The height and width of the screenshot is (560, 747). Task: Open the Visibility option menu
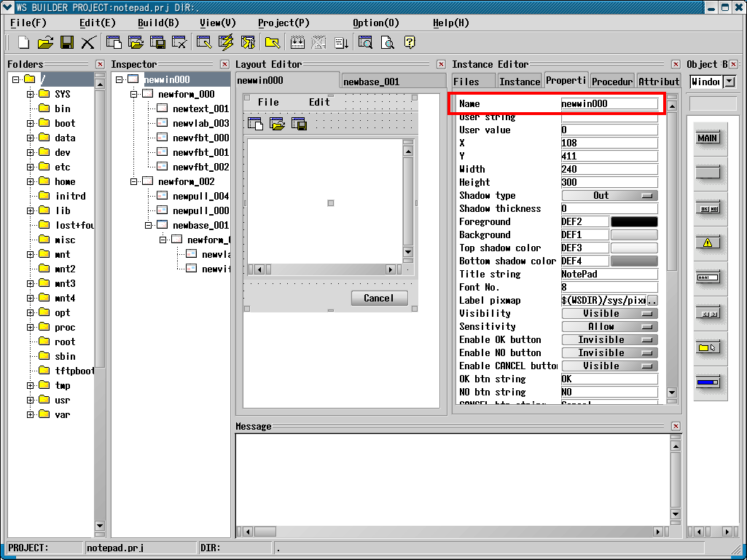[610, 314]
